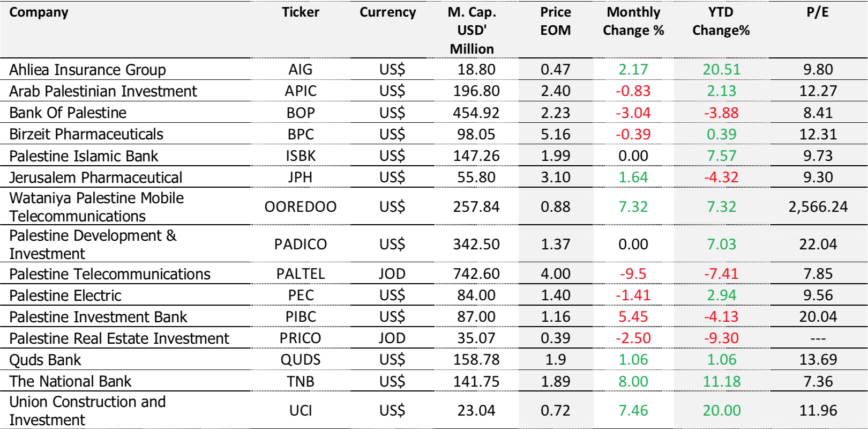The height and width of the screenshot is (429, 868).
Task: Click Palestine Telecommunications market cap 742.60
Action: coord(476,273)
